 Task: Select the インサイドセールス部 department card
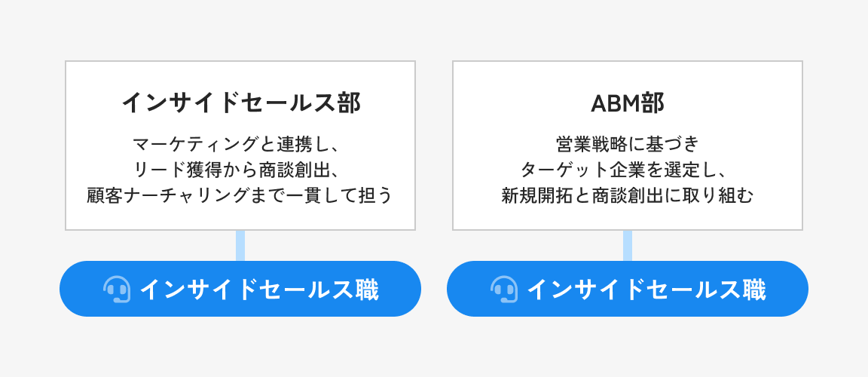(240, 146)
